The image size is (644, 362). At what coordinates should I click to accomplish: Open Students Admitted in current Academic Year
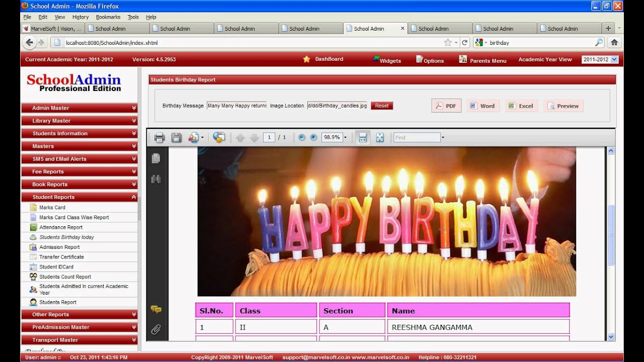click(83, 289)
